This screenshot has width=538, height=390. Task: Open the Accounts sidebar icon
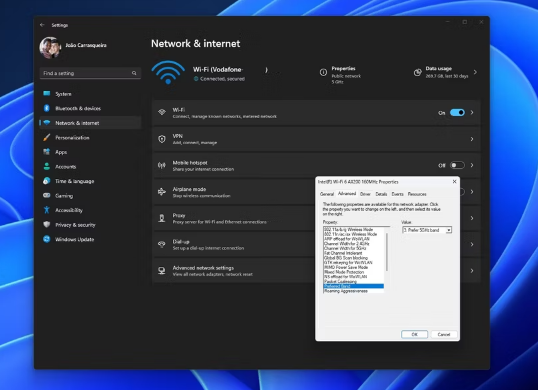[x=47, y=166]
